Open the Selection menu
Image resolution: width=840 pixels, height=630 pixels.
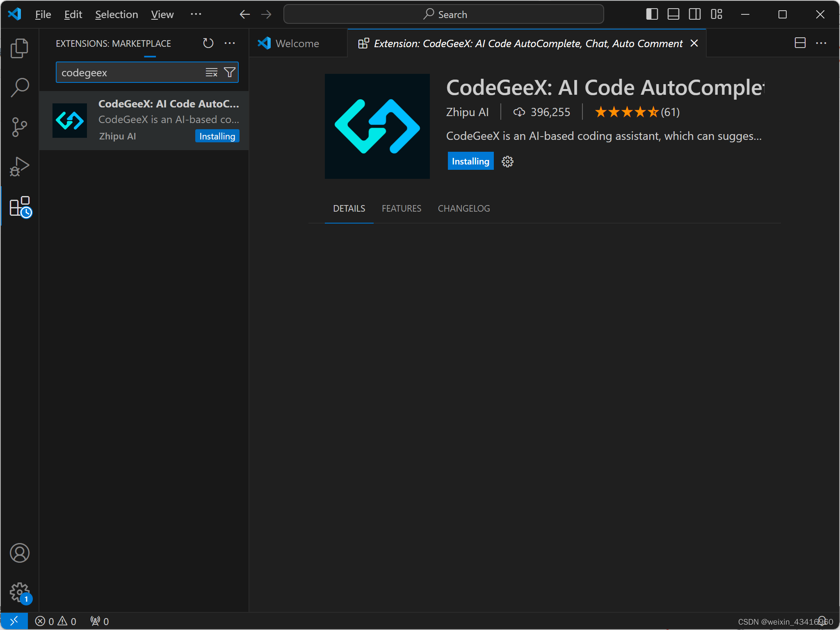click(x=116, y=14)
